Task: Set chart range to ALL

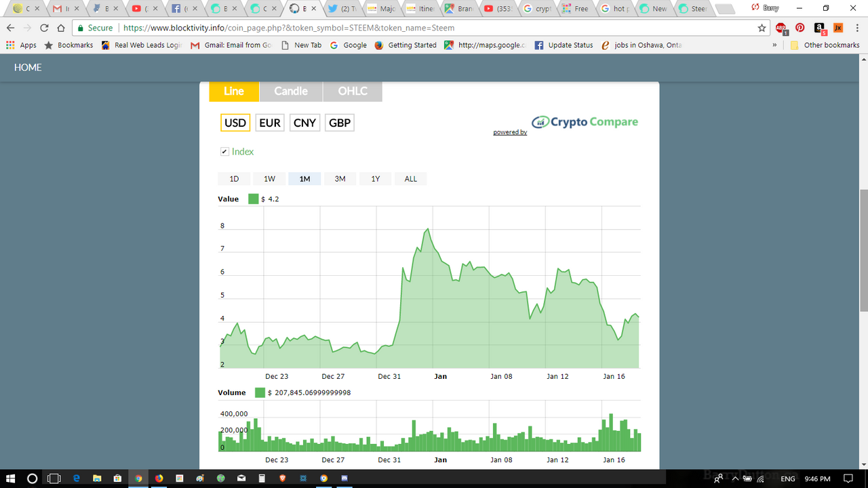Action: pos(411,179)
